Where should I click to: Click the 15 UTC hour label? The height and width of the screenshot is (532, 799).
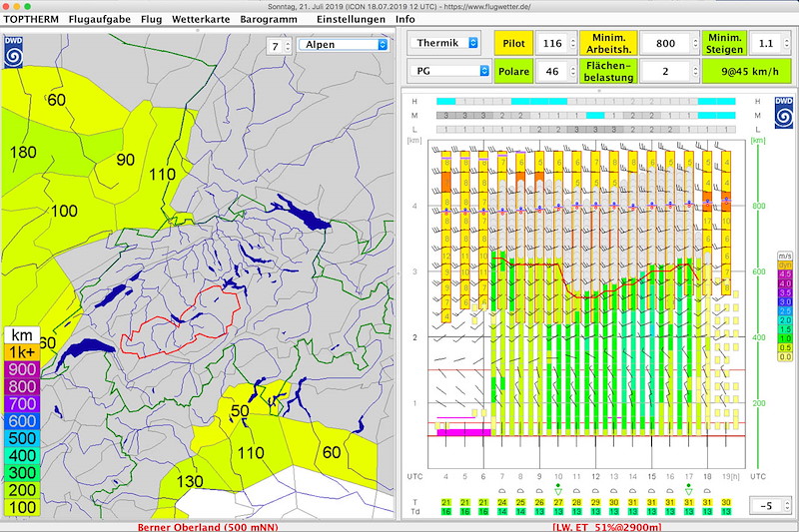[651, 476]
